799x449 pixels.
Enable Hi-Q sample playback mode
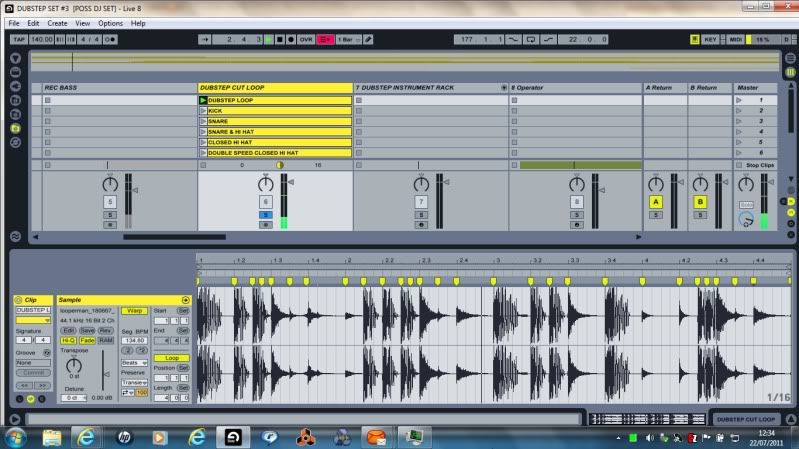(67, 340)
